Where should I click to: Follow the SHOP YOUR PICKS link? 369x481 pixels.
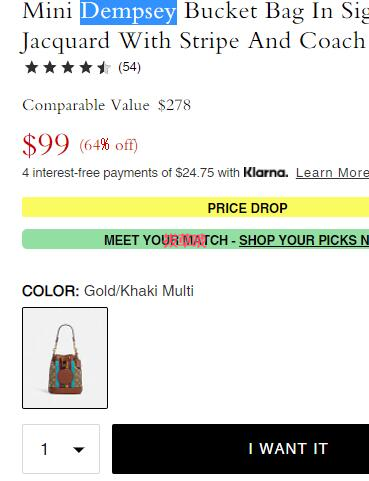[x=304, y=240]
